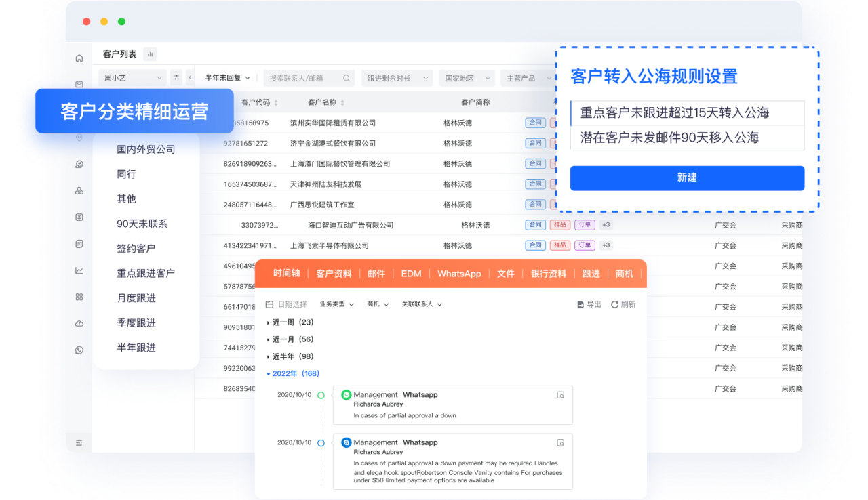Click the 刷新 refresh icon

(614, 305)
